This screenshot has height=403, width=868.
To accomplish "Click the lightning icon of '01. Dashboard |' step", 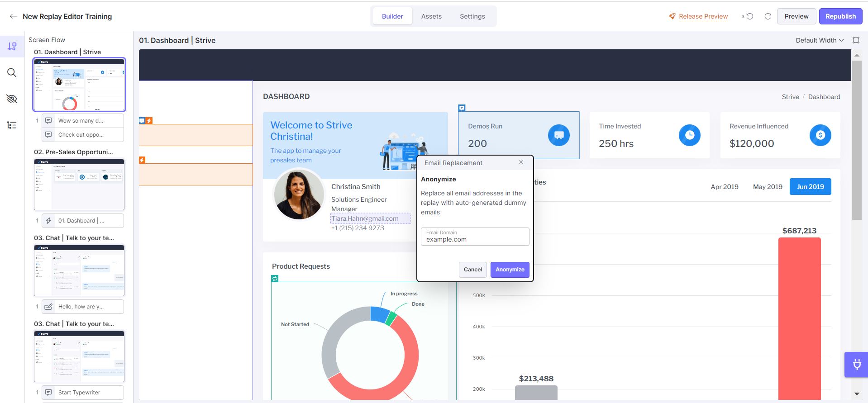I will [48, 221].
